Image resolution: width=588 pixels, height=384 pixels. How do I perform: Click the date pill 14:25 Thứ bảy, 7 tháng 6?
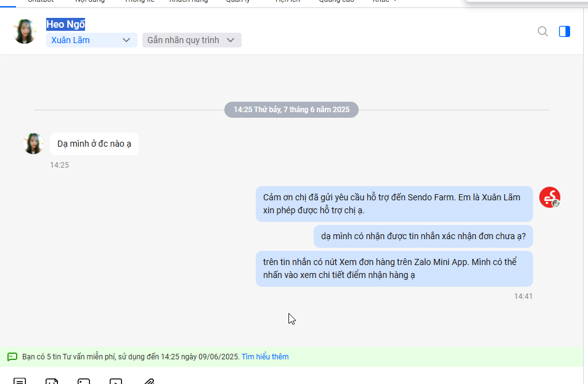coord(292,110)
